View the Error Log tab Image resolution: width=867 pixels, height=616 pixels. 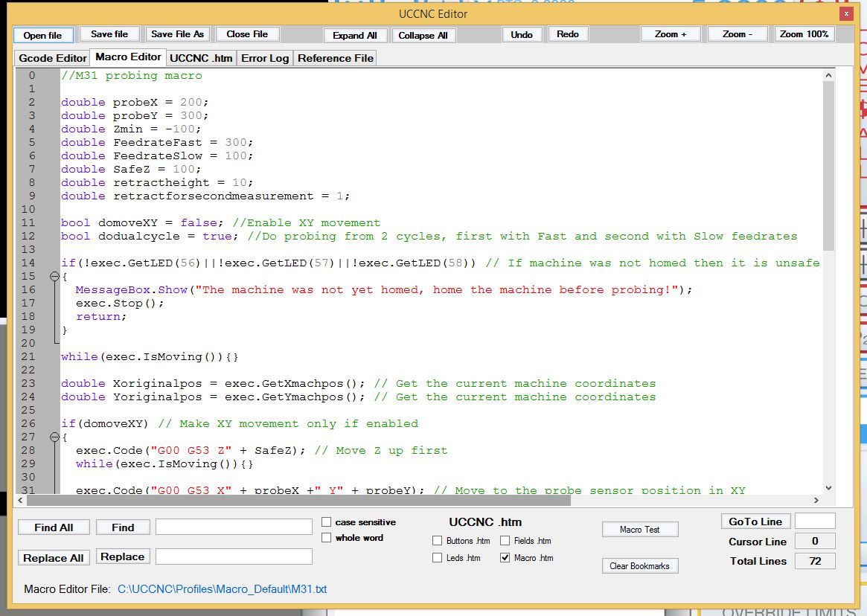[265, 58]
